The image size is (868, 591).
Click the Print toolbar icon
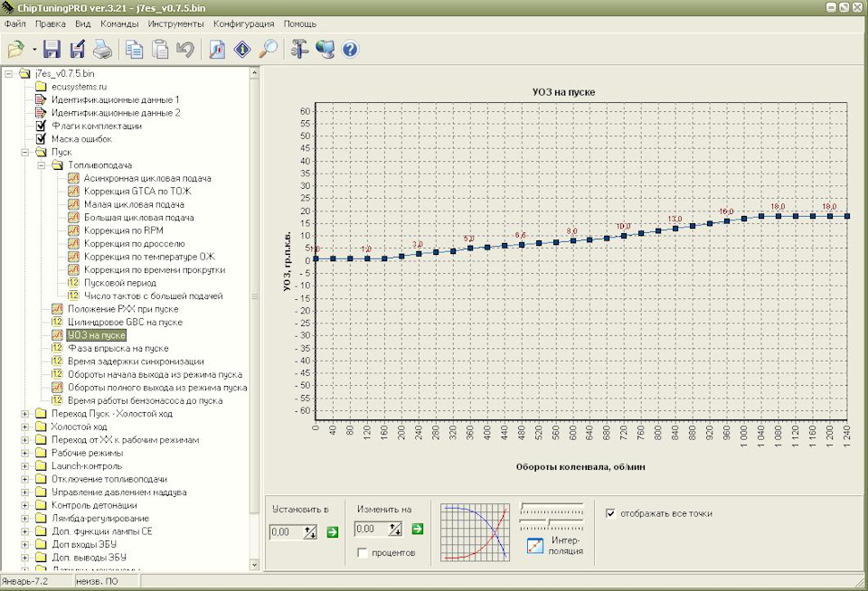point(103,49)
